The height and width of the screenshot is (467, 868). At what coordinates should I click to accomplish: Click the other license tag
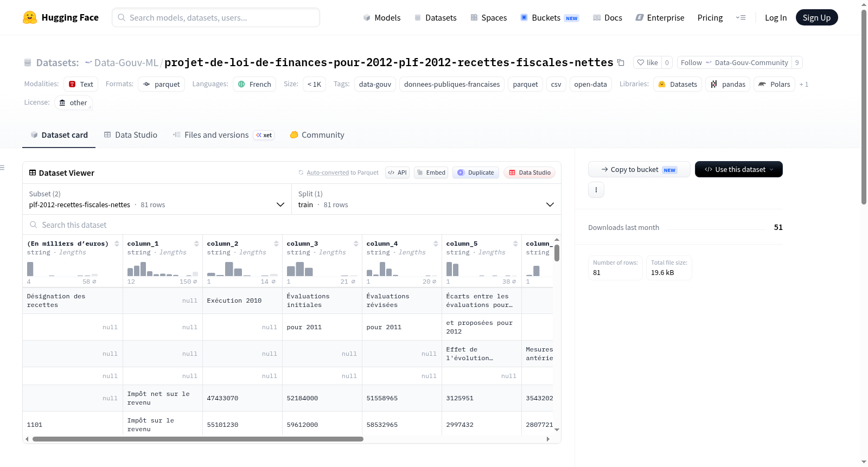point(73,103)
